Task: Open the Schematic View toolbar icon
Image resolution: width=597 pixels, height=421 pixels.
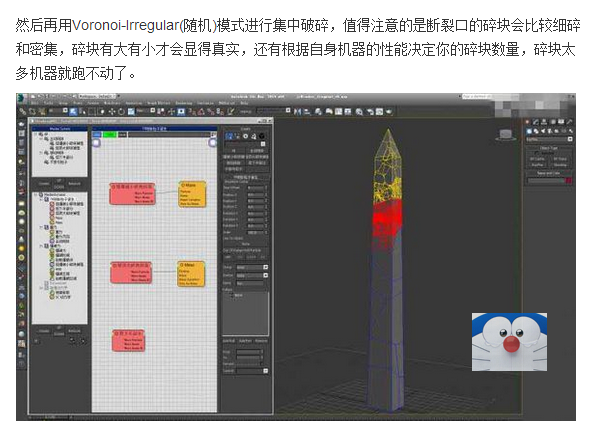Action: (x=348, y=111)
